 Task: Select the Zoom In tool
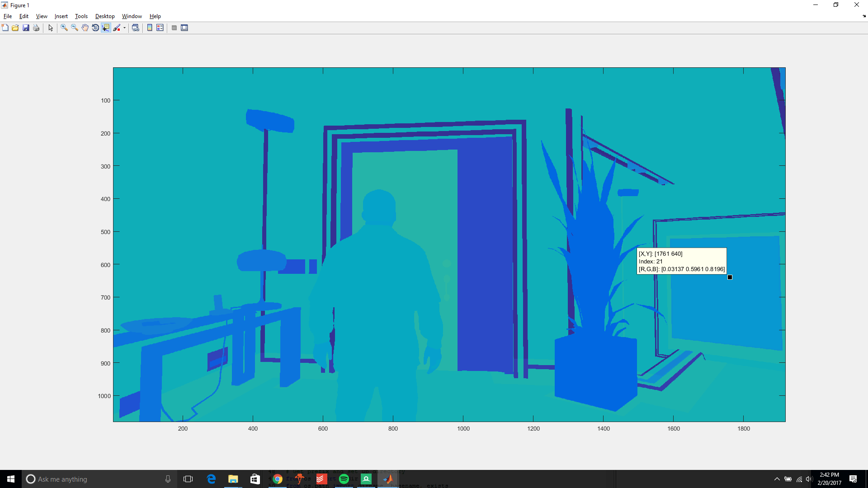63,28
